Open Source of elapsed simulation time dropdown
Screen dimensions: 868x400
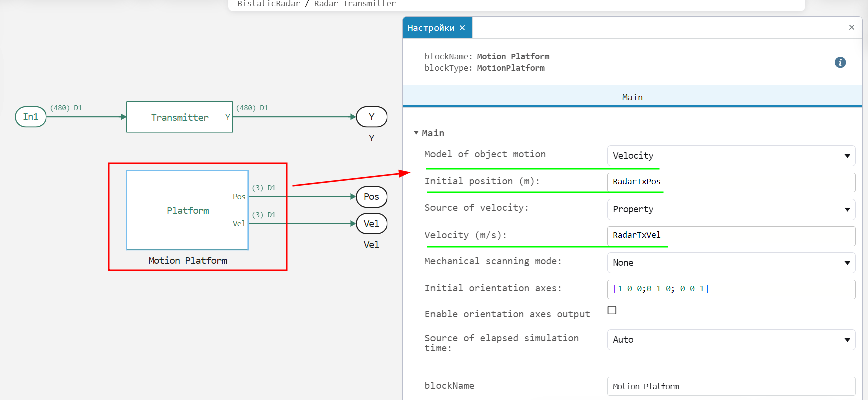(x=731, y=340)
